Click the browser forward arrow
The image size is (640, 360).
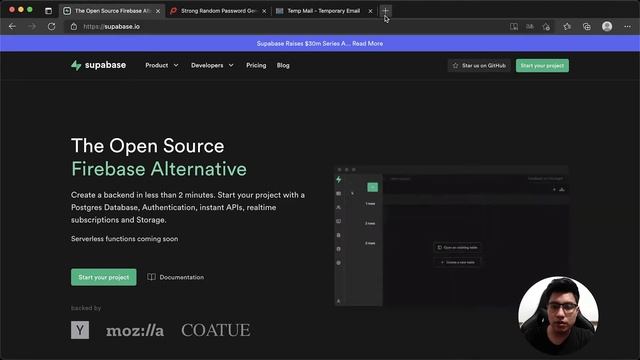point(32,27)
